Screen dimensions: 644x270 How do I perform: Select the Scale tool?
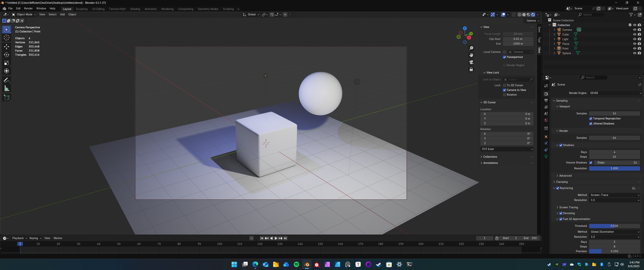7,63
